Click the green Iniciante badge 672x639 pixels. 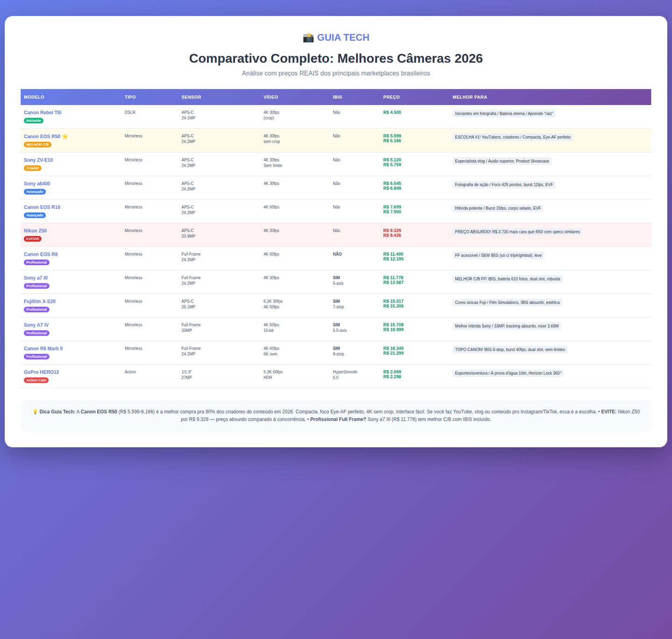pyautogui.click(x=34, y=121)
